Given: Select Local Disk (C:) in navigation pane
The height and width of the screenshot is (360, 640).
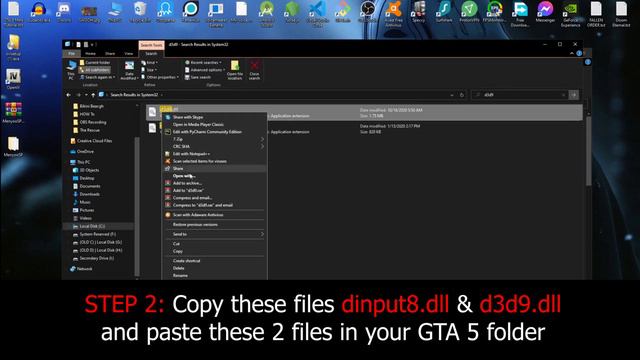Looking at the screenshot, I should (x=89, y=226).
